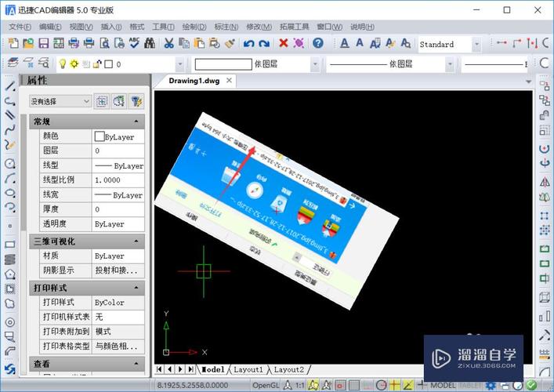Toggle MODEL space in status bar
This screenshot has width=554, height=392.
pos(444,385)
